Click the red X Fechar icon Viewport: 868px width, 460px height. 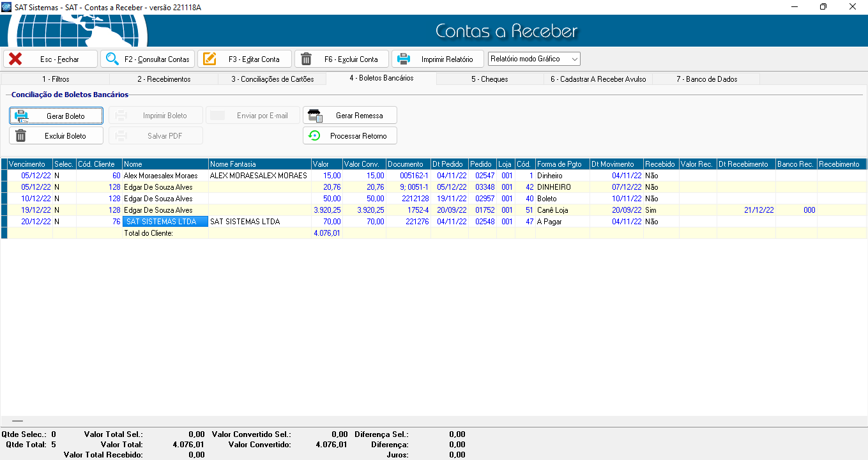15,59
